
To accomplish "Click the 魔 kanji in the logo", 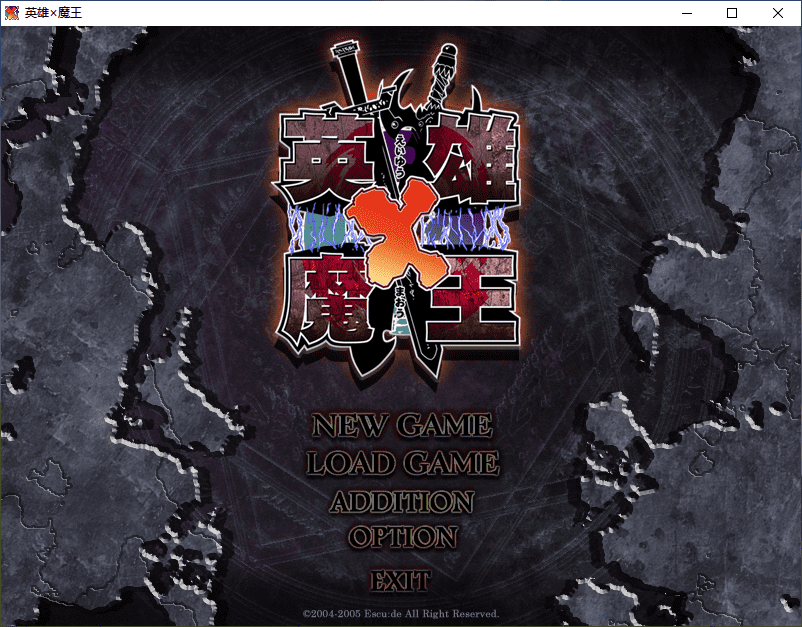I will pos(322,296).
